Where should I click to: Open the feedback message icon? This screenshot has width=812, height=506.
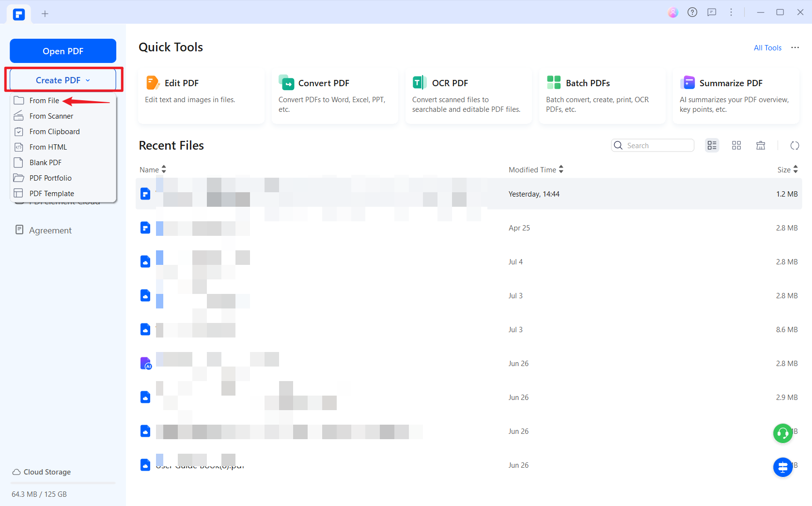point(712,13)
